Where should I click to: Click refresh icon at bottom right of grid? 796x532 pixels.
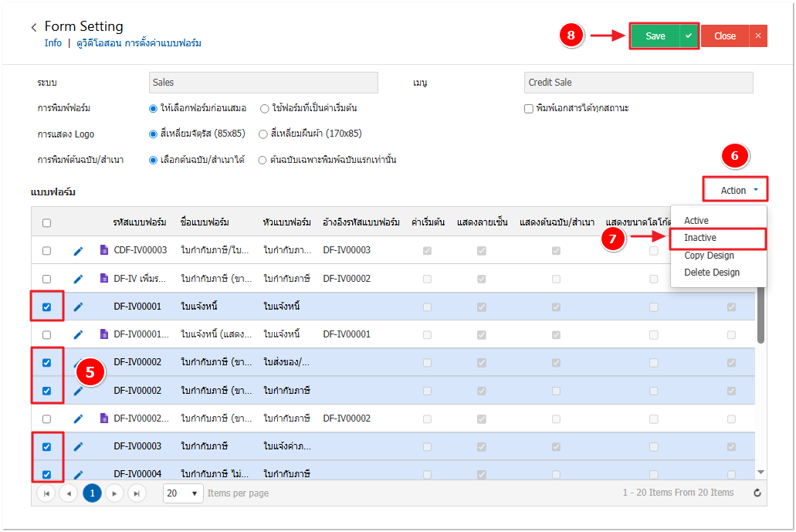pos(757,493)
